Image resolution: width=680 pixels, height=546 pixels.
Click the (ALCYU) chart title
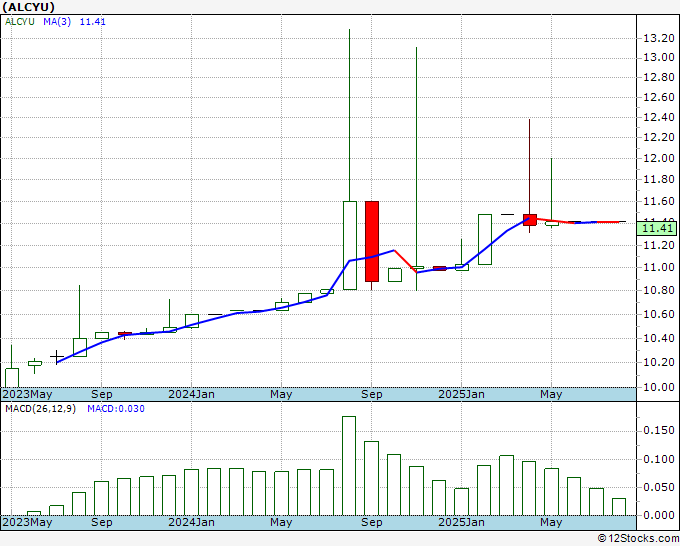coord(28,7)
